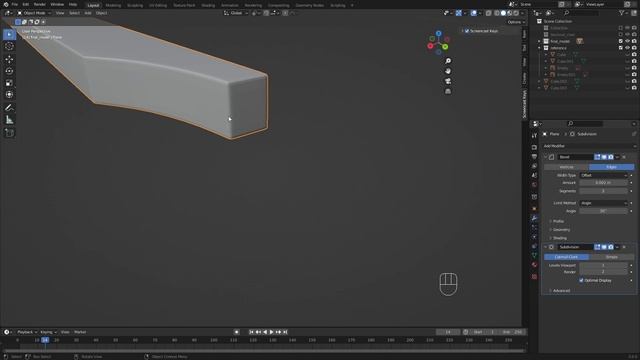Select the Annotate tool
Image resolution: width=640 pixels, height=360 pixels.
pyautogui.click(x=9, y=108)
